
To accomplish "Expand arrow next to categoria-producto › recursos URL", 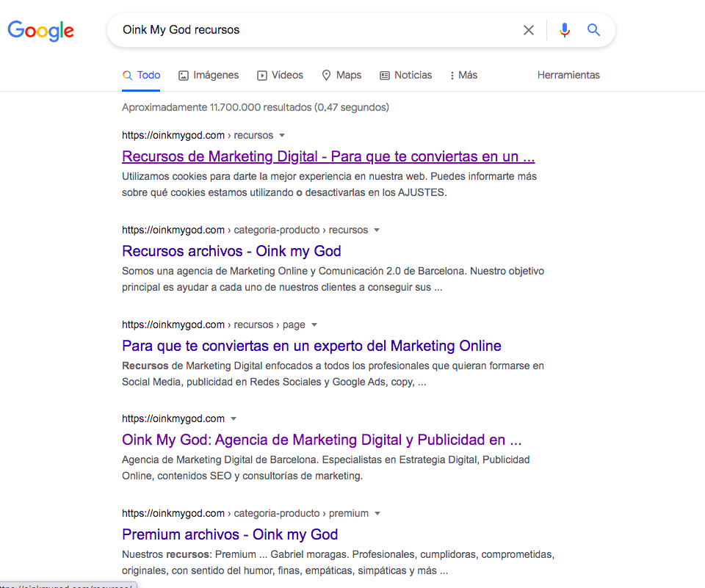I will point(377,231).
